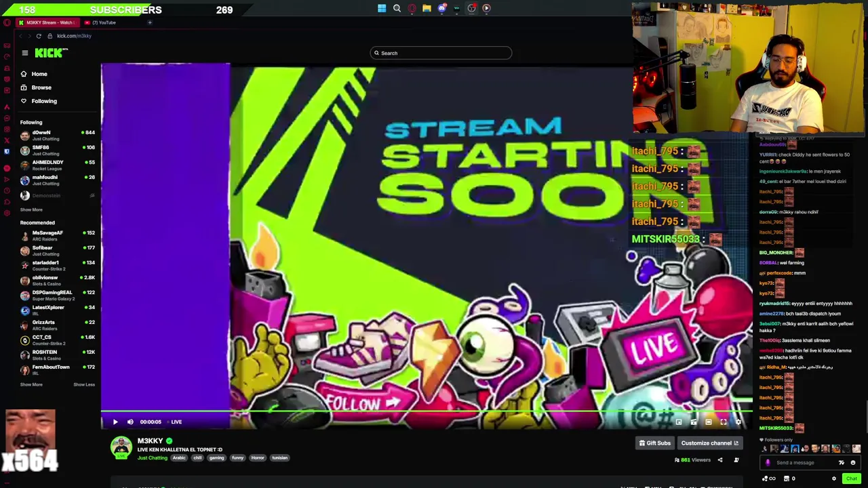This screenshot has height=488, width=868.
Task: Open the channel points icon below chat
Action: pos(768,479)
